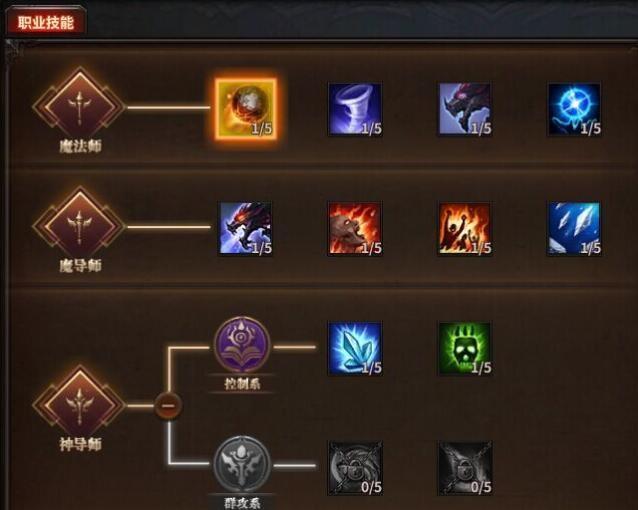This screenshot has width=638, height=510.
Task: Select the 魔导师 class diamond emblem
Action: point(79,227)
